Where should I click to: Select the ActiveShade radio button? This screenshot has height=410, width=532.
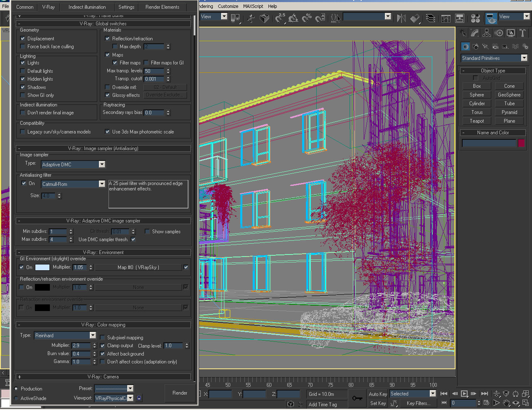[x=16, y=398]
